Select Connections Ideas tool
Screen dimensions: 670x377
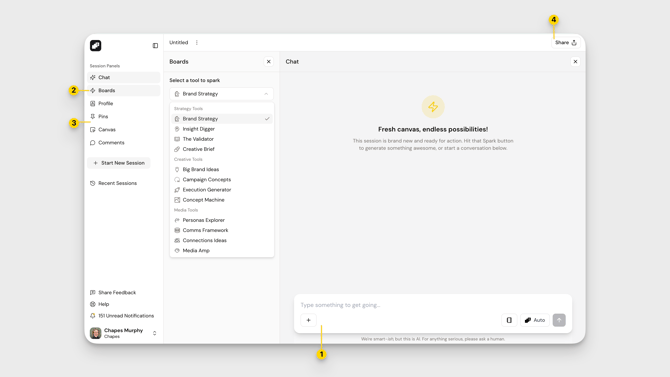(x=222, y=240)
